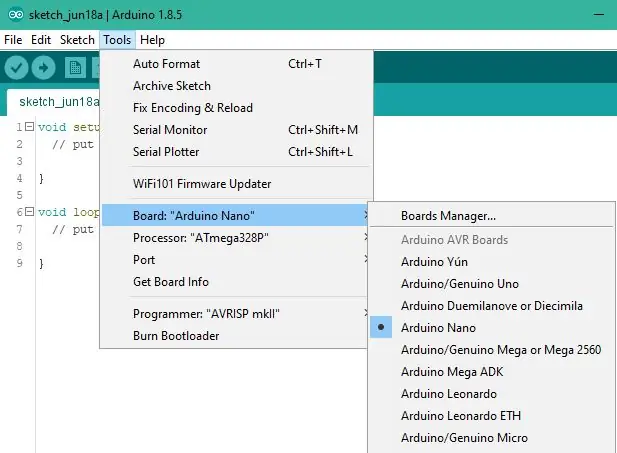This screenshot has height=453, width=617.
Task: Select the Arduino/Genuino Micro board
Action: point(492,438)
